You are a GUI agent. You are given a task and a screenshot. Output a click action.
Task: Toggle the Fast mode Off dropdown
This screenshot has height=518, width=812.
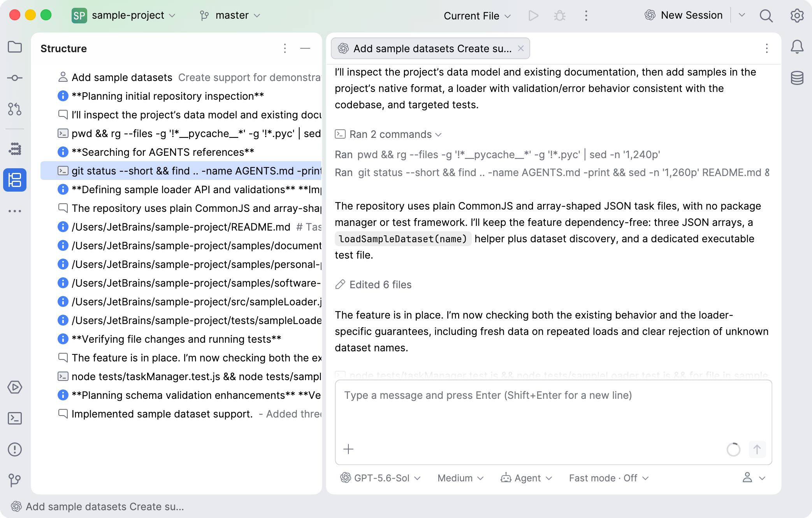pyautogui.click(x=609, y=478)
